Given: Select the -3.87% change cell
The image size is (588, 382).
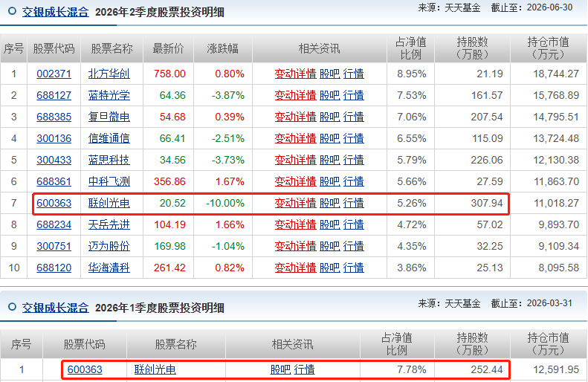Looking at the screenshot, I should (x=228, y=95).
